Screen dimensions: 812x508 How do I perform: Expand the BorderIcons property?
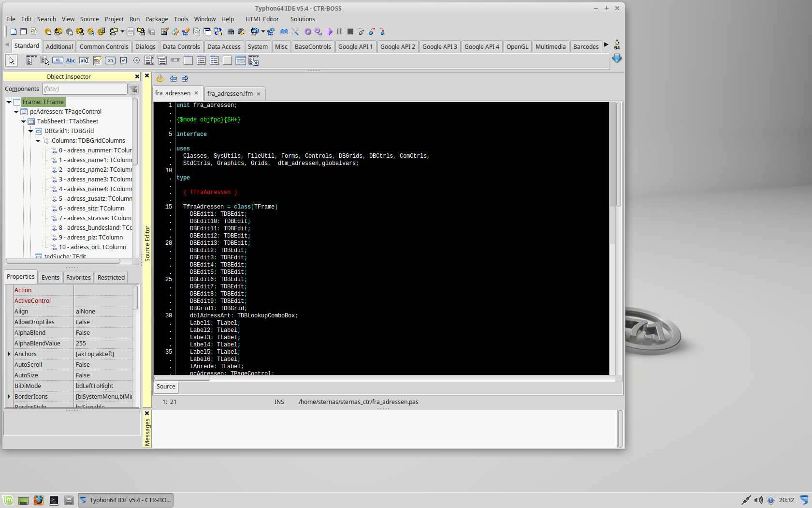(9, 397)
